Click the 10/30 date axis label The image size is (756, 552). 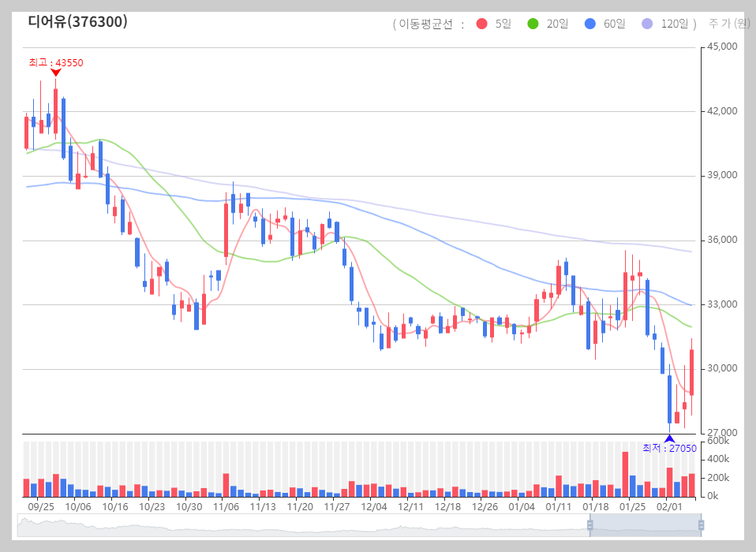pyautogui.click(x=189, y=506)
